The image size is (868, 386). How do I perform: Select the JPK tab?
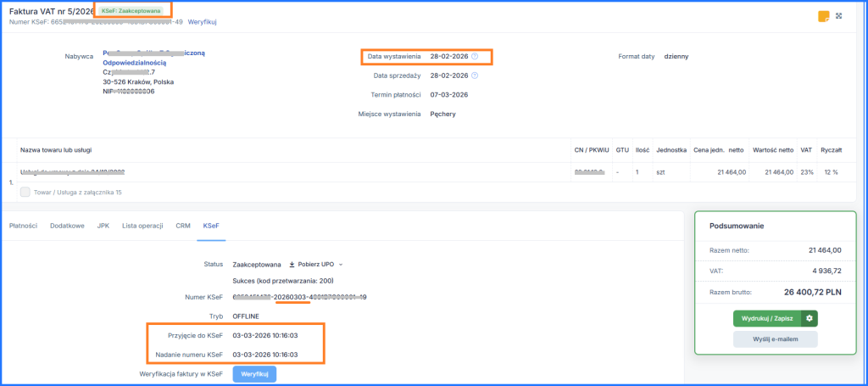pyautogui.click(x=103, y=226)
